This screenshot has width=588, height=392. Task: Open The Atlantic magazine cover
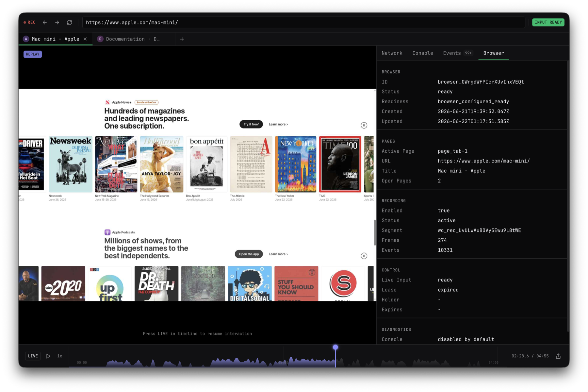click(x=251, y=164)
